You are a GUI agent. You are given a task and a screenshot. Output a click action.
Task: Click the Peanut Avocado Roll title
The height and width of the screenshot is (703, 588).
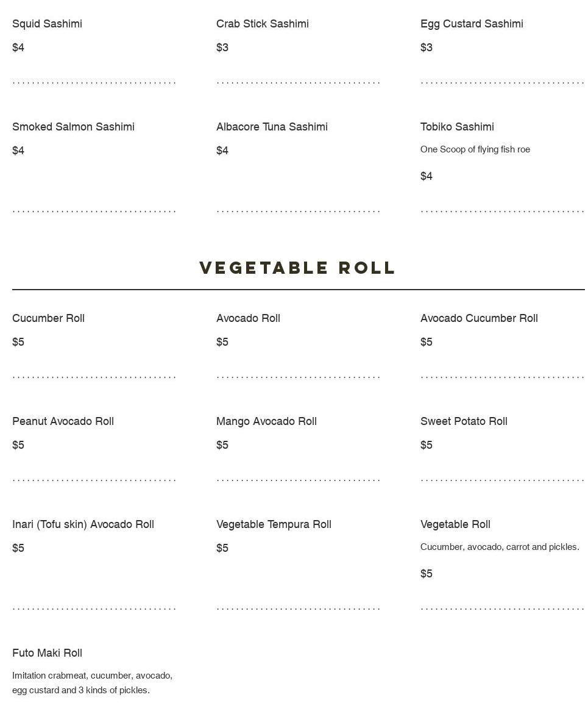(63, 421)
